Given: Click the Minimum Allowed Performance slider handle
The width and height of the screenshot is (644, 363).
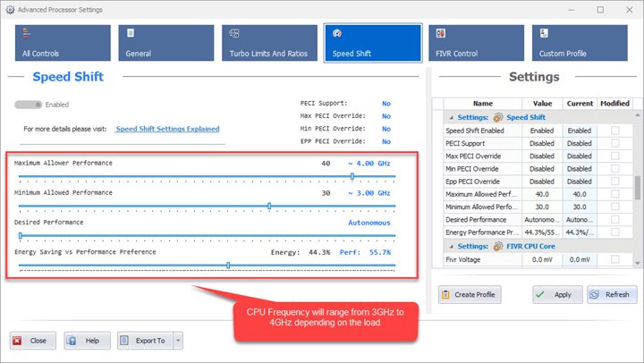Looking at the screenshot, I should tap(269, 206).
